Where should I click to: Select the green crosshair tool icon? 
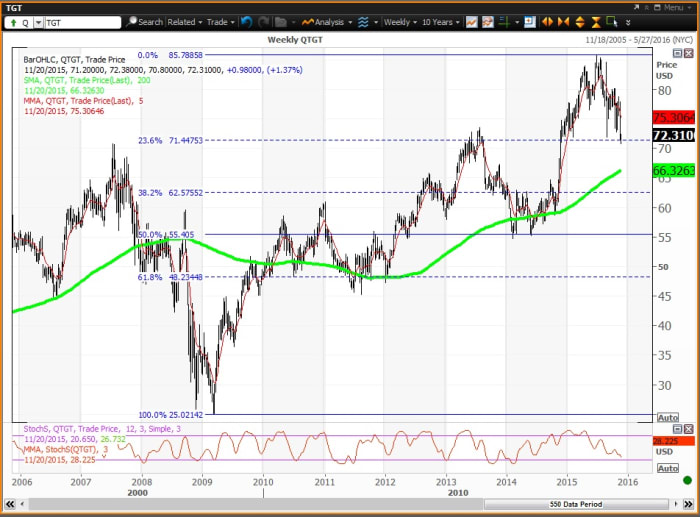click(504, 22)
